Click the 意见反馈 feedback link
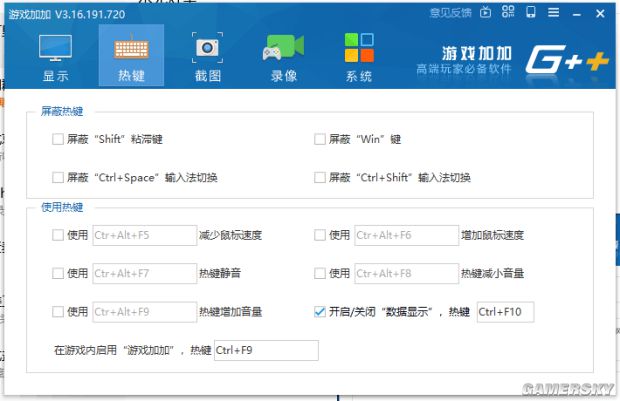Screen dimensions: 620x401 point(450,13)
